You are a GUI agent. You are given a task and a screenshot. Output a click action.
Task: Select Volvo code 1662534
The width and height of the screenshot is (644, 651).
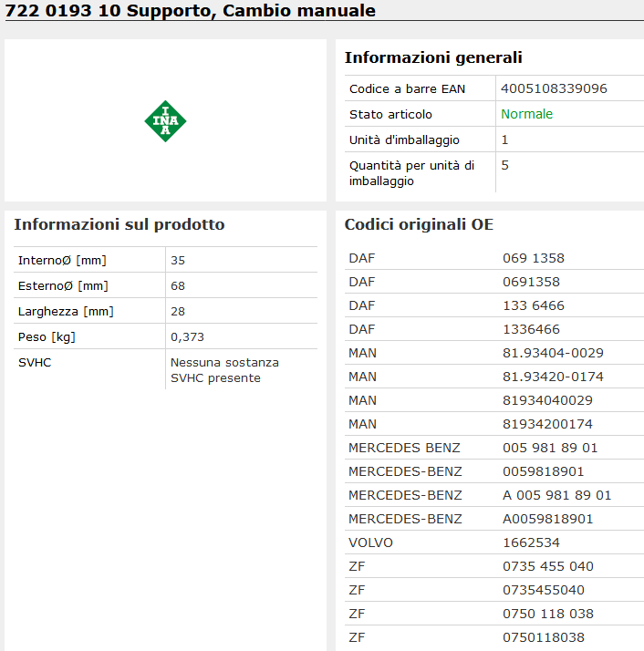pyautogui.click(x=532, y=542)
